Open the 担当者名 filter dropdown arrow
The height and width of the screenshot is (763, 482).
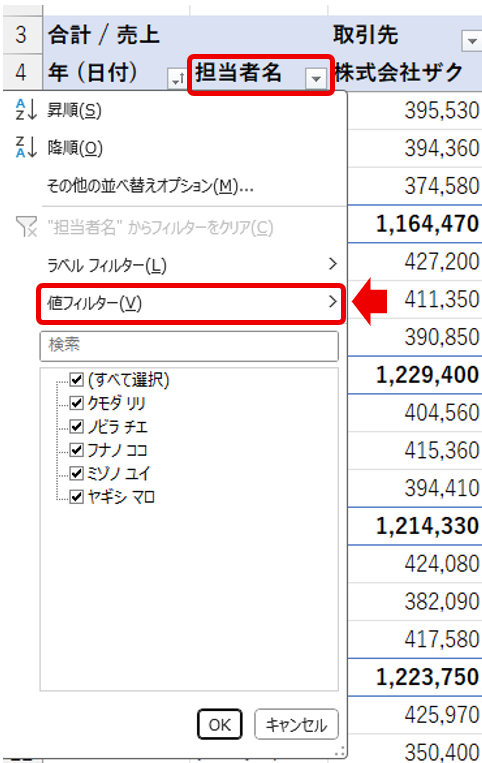pos(316,78)
